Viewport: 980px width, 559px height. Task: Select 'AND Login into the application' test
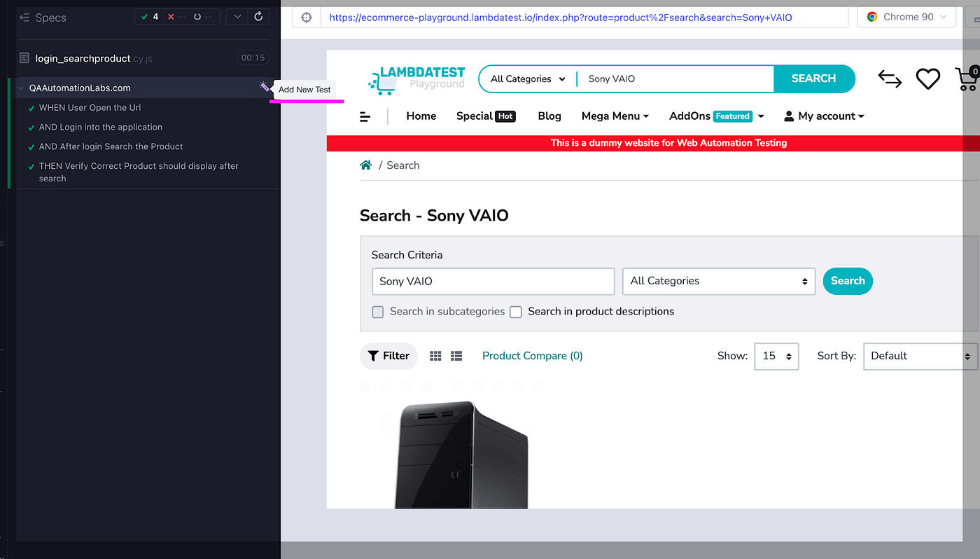100,127
